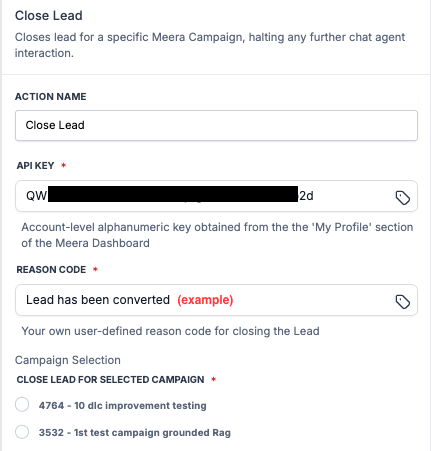Click the start of the API Key field at QW

click(36, 196)
